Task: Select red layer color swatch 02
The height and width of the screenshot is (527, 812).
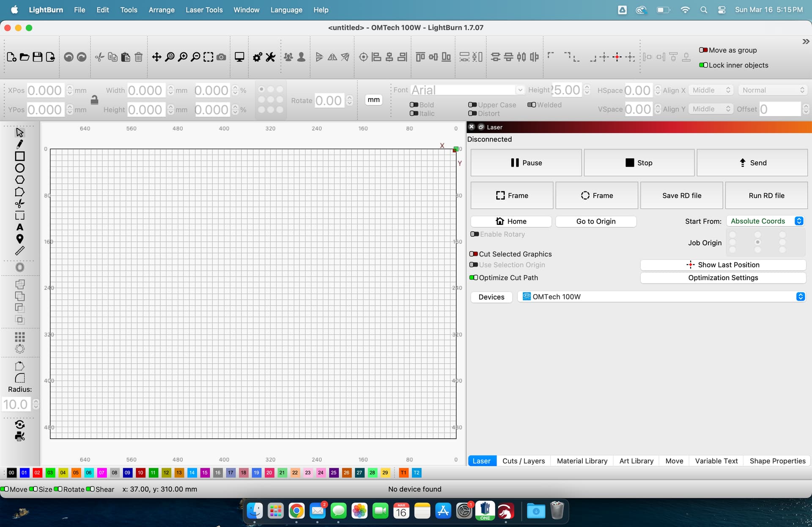Action: click(37, 472)
